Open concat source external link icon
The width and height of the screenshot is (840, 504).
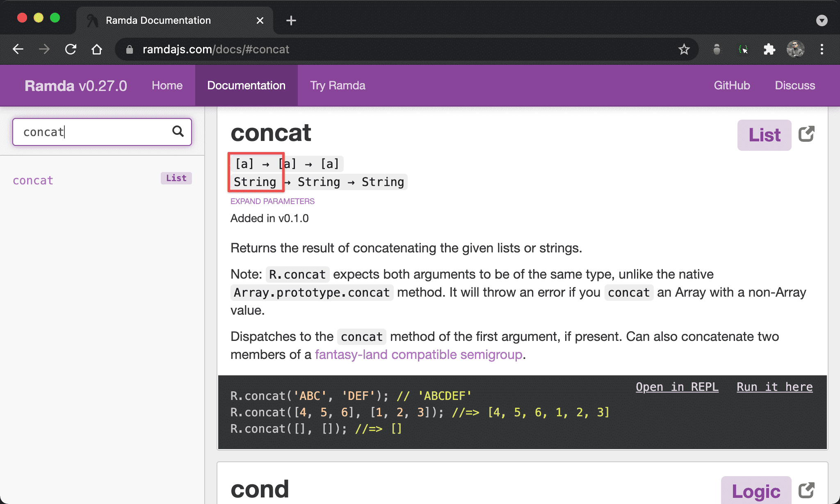[x=806, y=134]
